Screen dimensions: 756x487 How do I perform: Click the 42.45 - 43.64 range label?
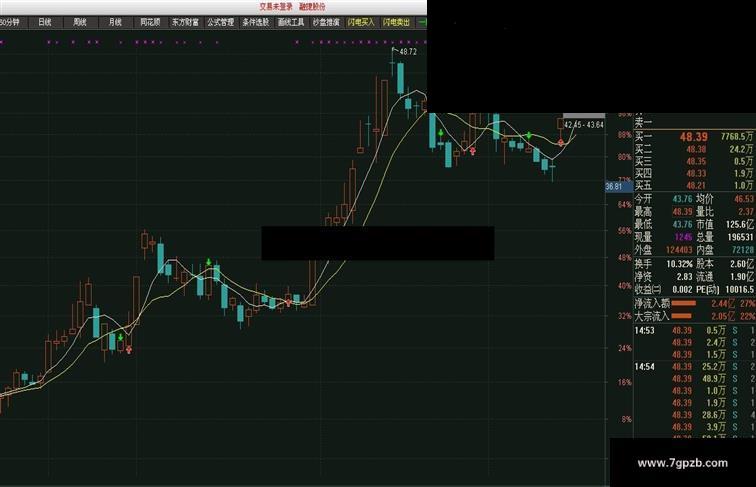coord(584,125)
